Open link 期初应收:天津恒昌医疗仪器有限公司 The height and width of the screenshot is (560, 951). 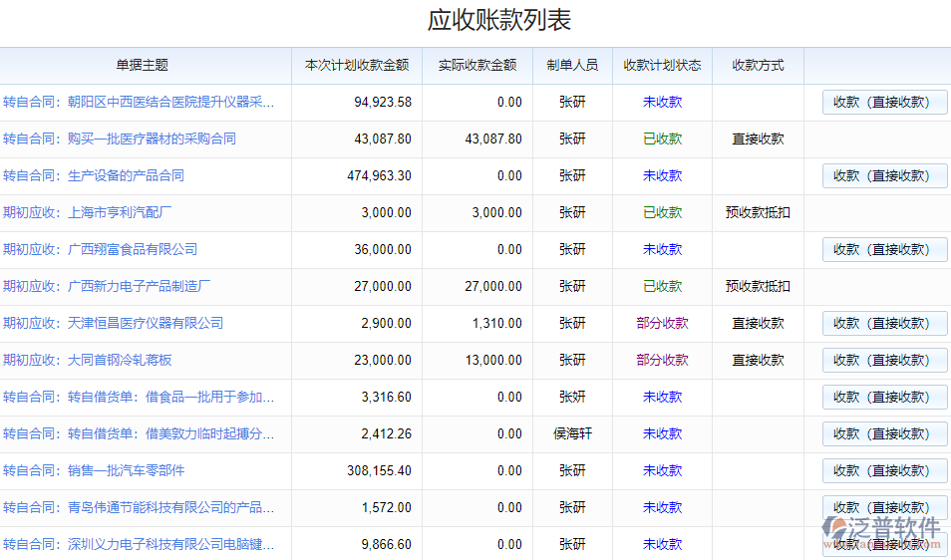click(113, 323)
